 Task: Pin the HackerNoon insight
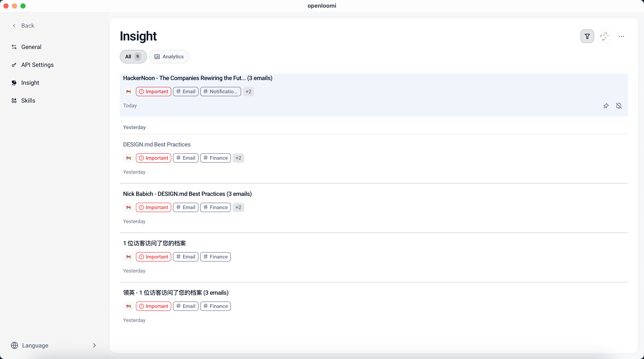pos(606,106)
